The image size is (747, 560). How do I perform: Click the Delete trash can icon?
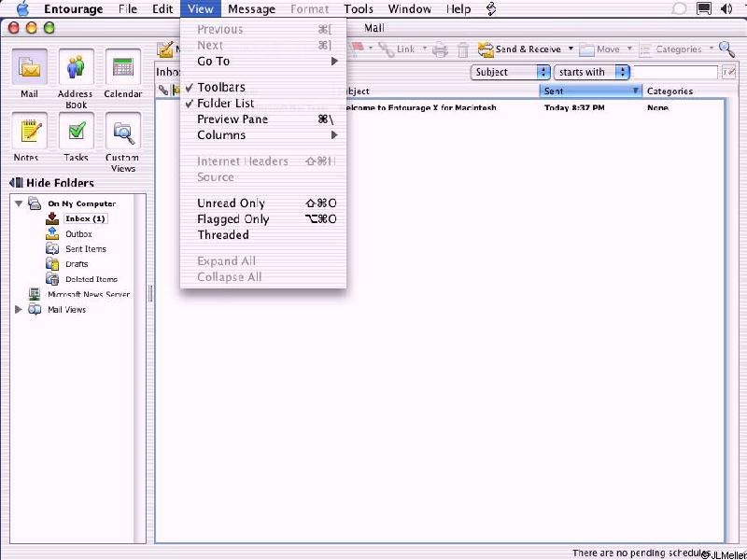(x=462, y=49)
